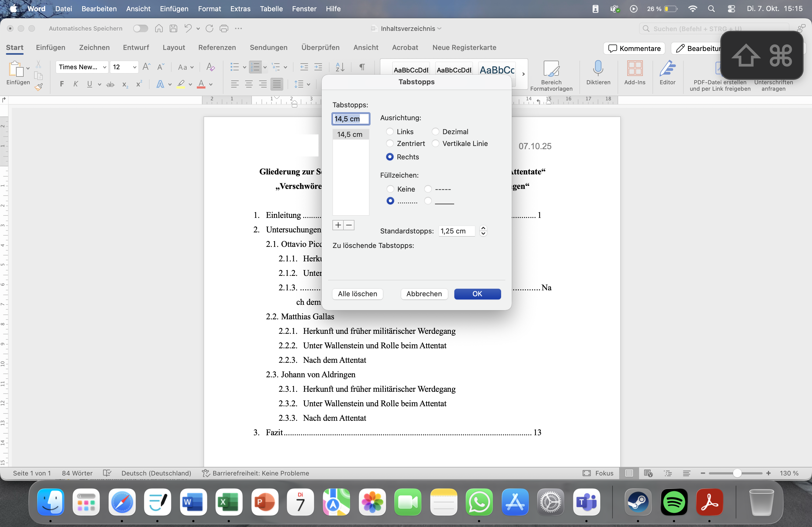Expand the styles gallery with the chevron arrow
The image size is (812, 527).
pos(523,74)
